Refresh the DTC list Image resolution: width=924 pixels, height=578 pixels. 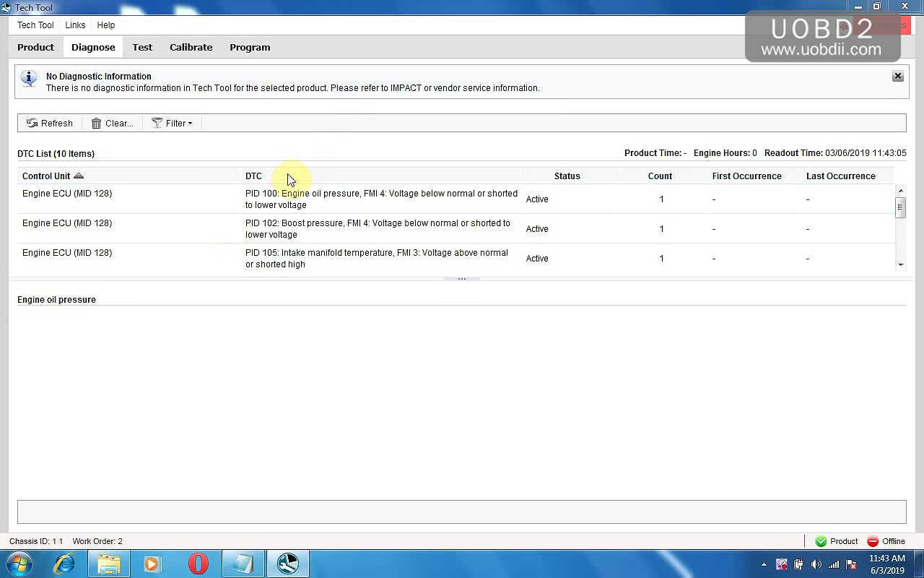coord(50,123)
